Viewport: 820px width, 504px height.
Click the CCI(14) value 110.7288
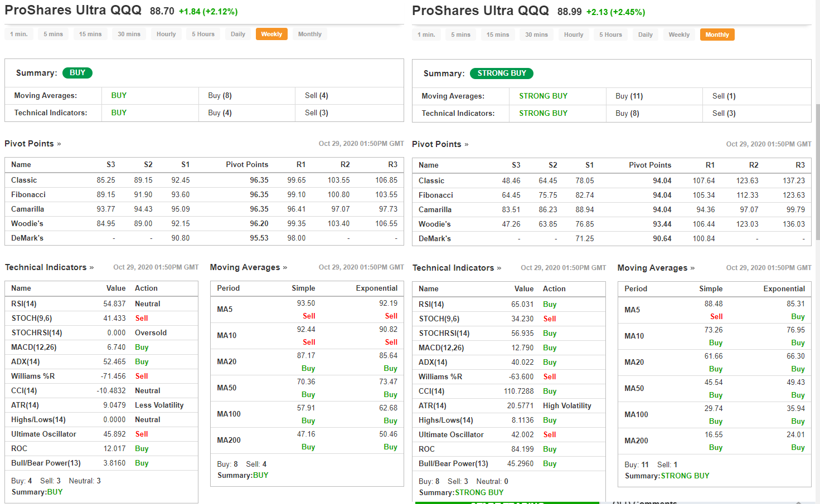tap(519, 392)
